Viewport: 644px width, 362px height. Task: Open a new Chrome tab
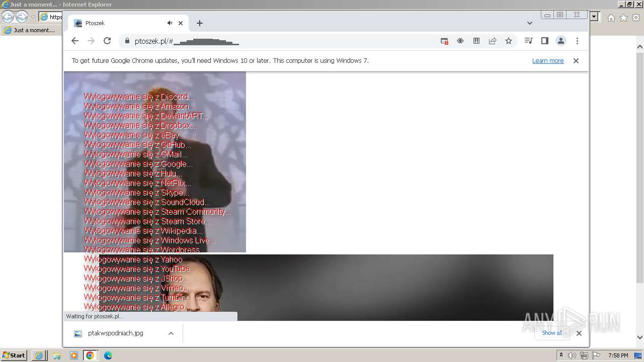pyautogui.click(x=200, y=23)
